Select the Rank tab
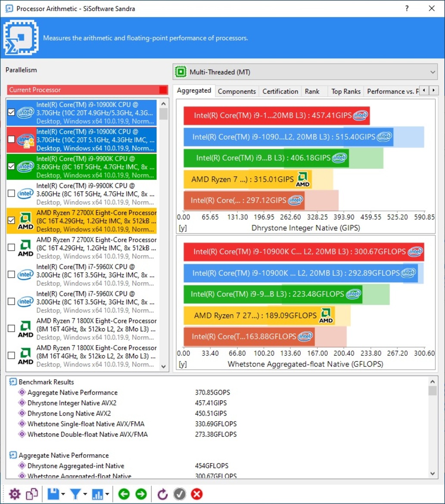 pos(312,91)
